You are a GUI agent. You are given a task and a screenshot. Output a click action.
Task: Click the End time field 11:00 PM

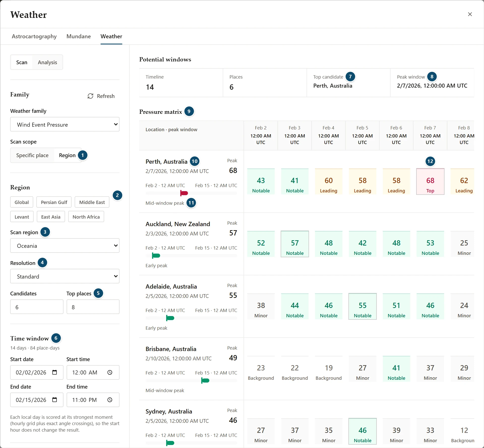[x=93, y=400]
